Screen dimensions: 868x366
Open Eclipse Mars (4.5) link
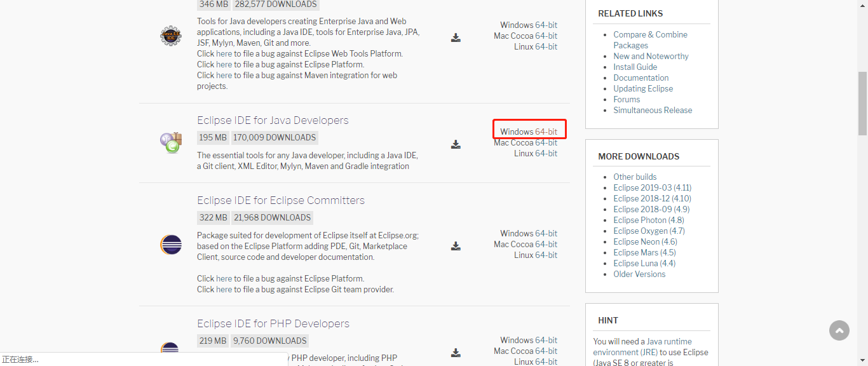[x=644, y=253]
